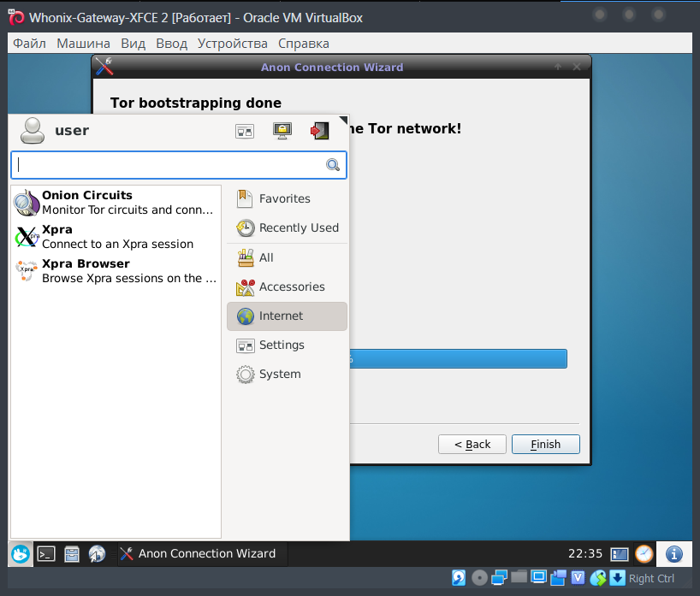Click the application search input field

coord(169,165)
